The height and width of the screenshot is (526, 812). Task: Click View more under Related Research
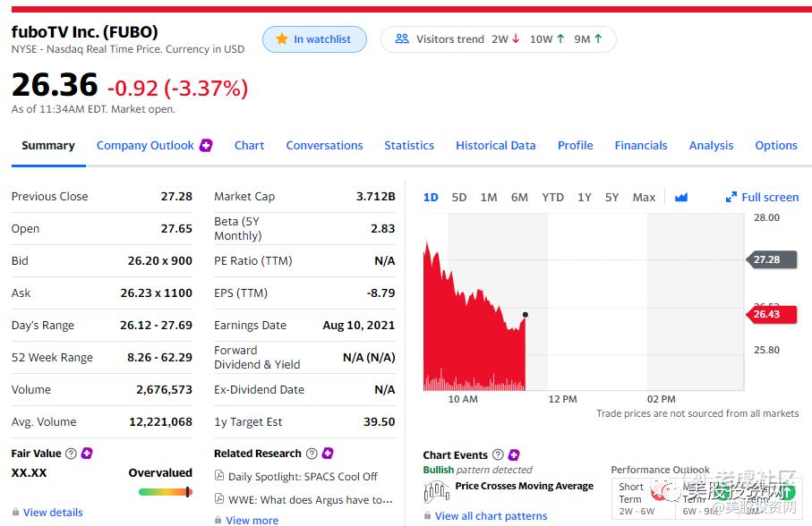[252, 520]
